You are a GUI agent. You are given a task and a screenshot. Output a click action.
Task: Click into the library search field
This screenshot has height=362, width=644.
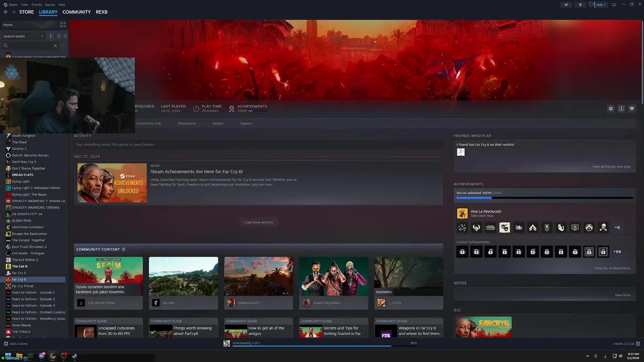[29, 45]
